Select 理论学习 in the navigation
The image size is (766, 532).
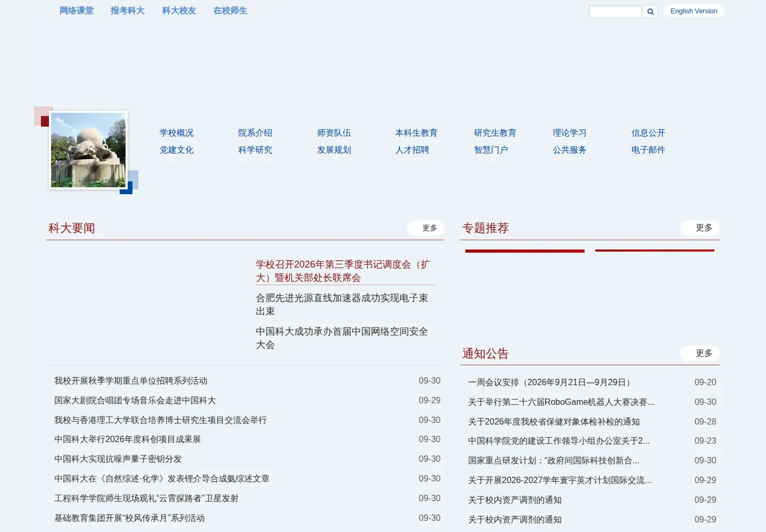(570, 133)
